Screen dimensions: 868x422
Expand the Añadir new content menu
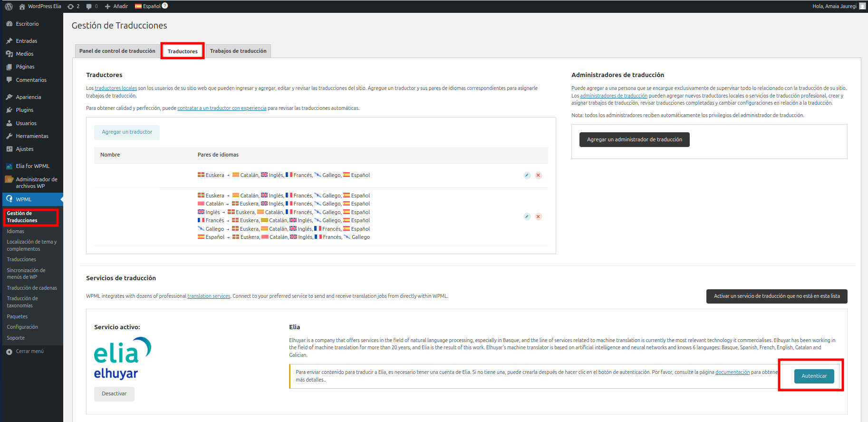coord(116,6)
